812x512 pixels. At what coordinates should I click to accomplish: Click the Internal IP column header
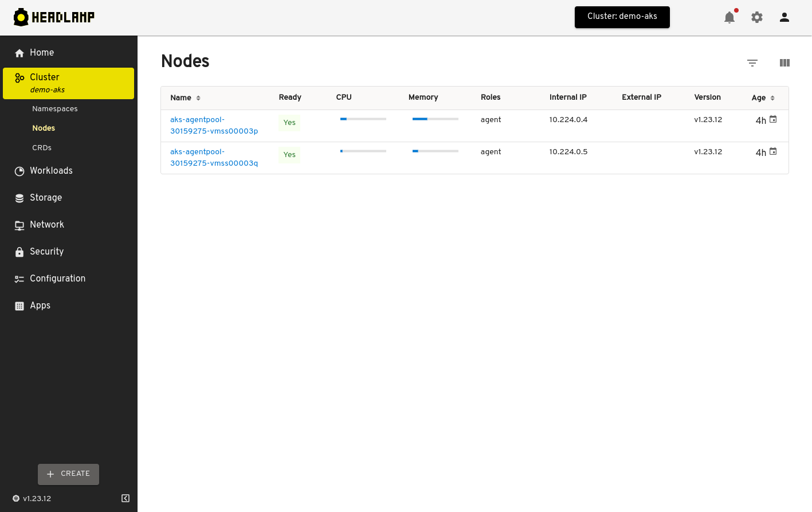point(568,97)
